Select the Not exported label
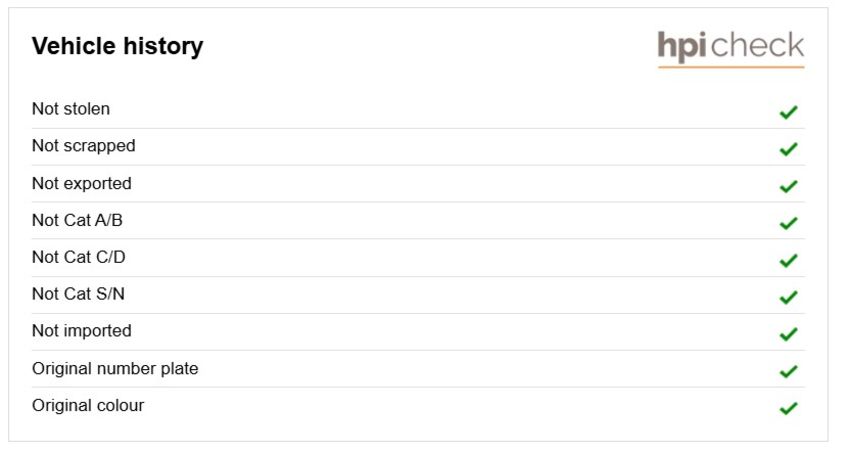The width and height of the screenshot is (850, 452). coord(82,184)
